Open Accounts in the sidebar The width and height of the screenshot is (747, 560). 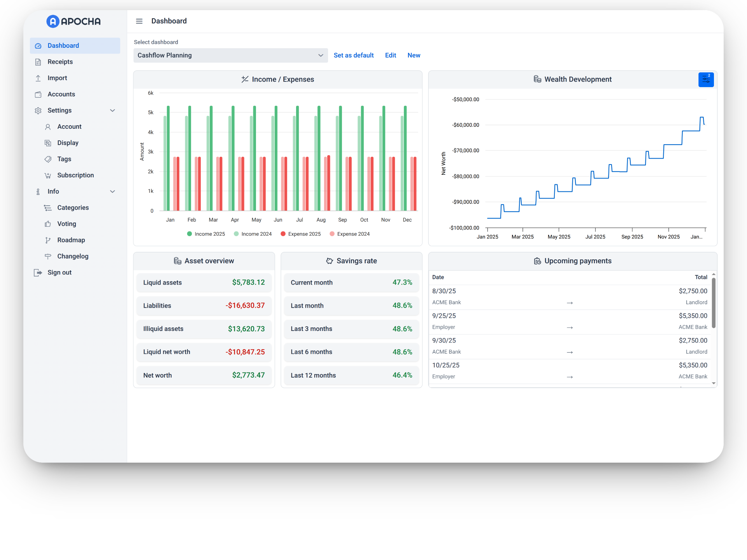tap(61, 94)
